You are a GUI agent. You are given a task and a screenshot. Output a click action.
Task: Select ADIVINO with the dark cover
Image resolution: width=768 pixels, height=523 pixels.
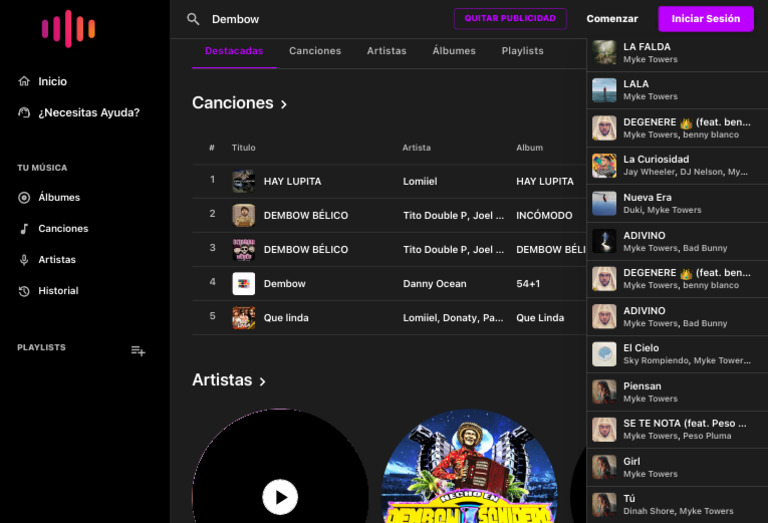(677, 241)
